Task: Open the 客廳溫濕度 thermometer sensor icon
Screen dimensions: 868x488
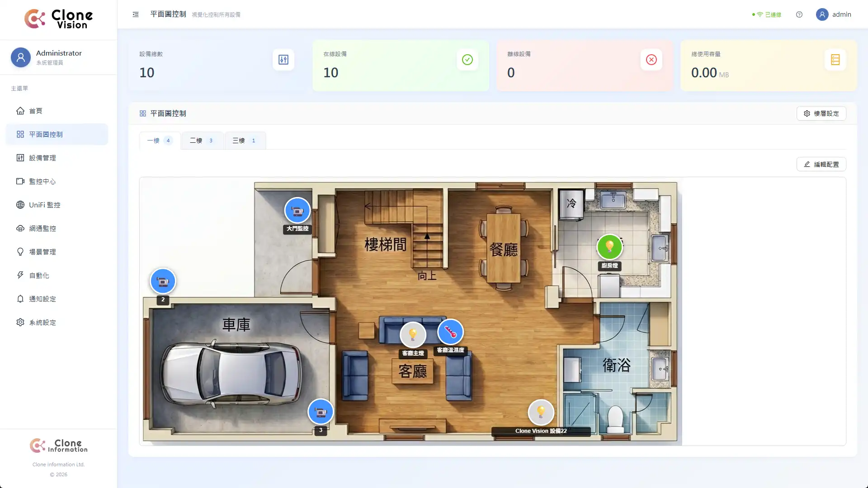Action: coord(450,332)
